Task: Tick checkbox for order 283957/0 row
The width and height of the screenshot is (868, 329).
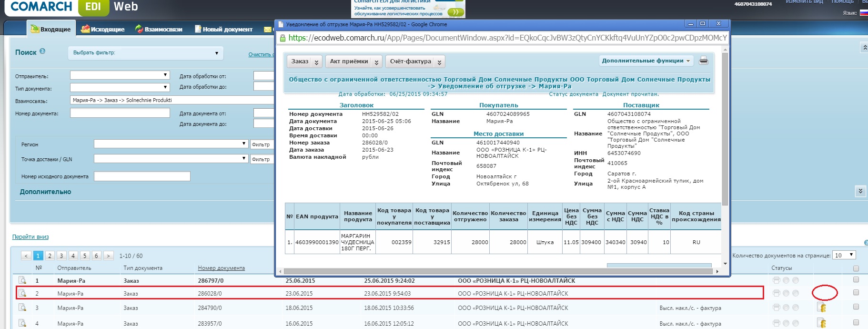Action: (856, 322)
